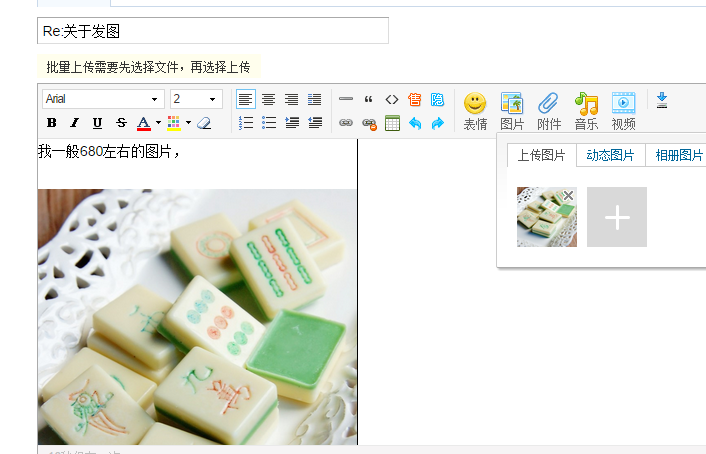
Task: Click the blue download arrow icon
Action: click(661, 100)
